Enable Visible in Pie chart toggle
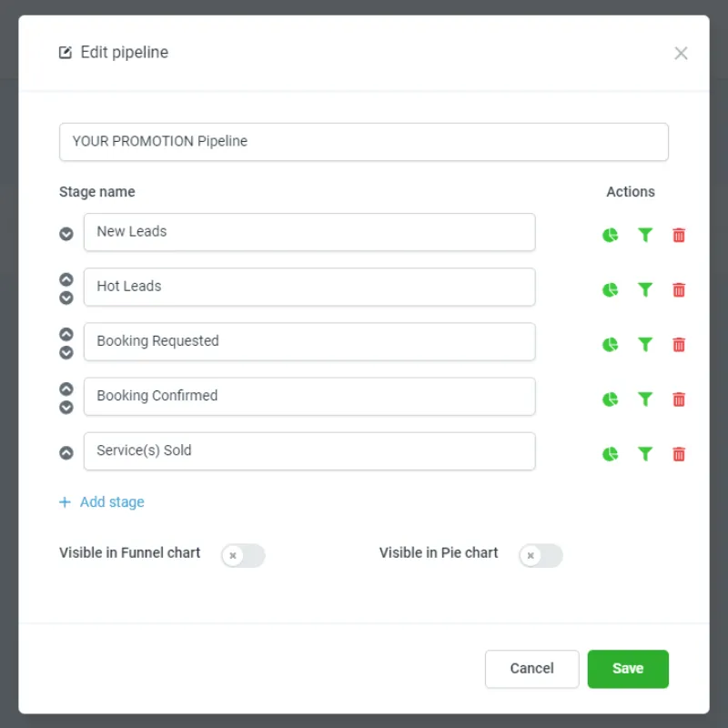This screenshot has width=728, height=728. click(541, 555)
